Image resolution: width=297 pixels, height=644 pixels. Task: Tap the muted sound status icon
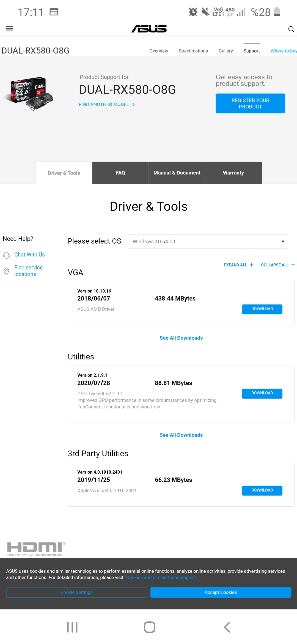point(205,12)
